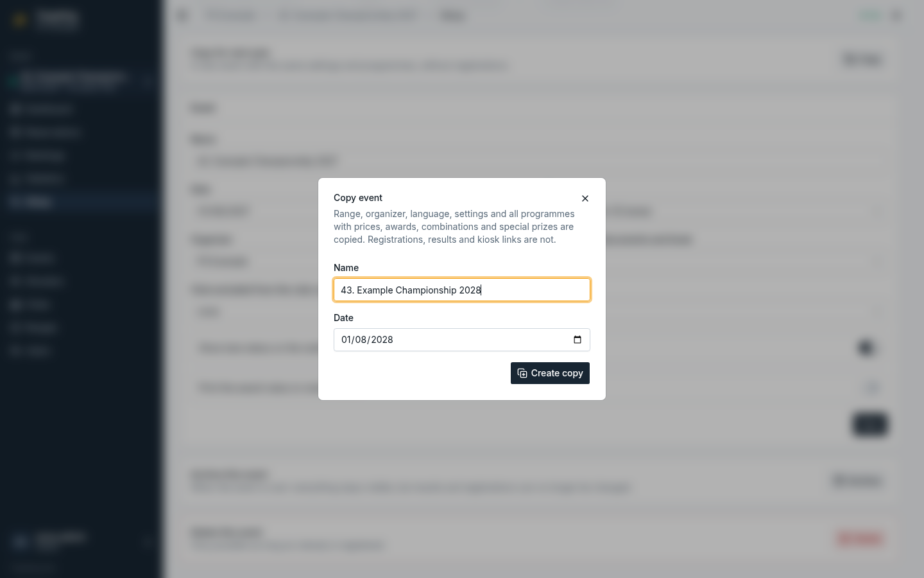This screenshot has width=924, height=578.
Task: Click the dark save button below toggles
Action: click(869, 425)
